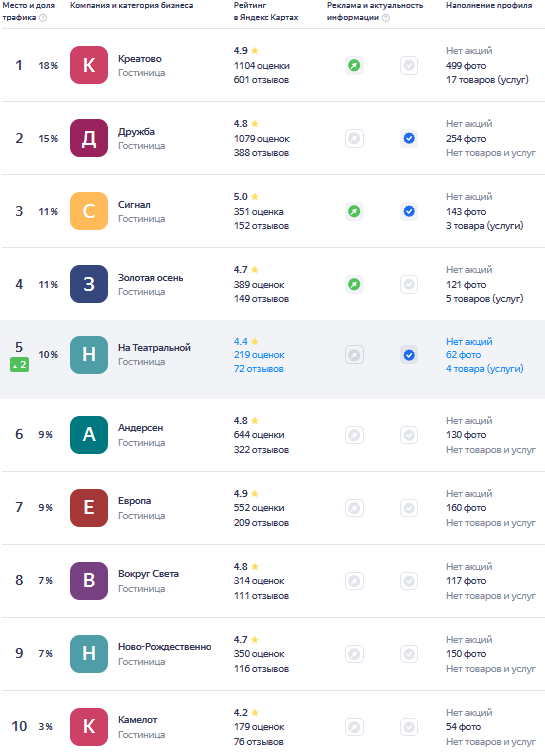
Task: Click grey verification checkmark in Креатово row
Action: pyautogui.click(x=409, y=65)
